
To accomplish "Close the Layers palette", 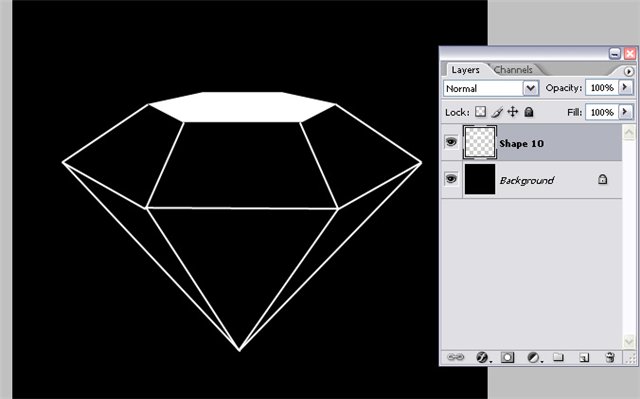I will tap(630, 53).
